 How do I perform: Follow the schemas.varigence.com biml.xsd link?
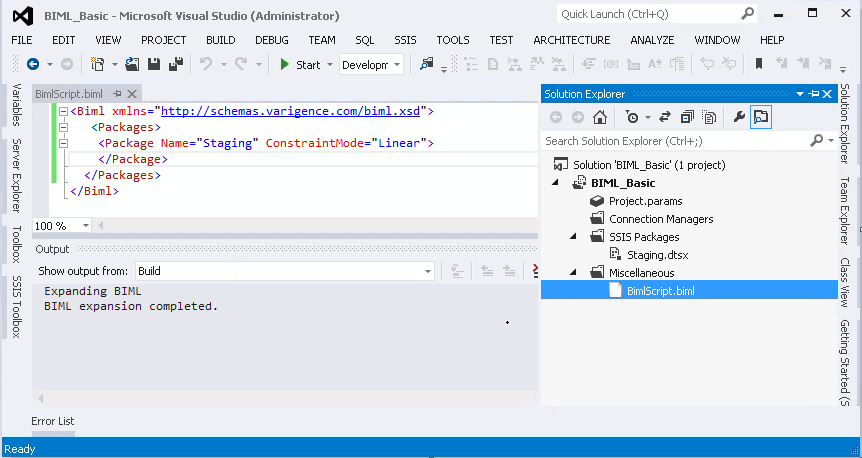point(290,112)
